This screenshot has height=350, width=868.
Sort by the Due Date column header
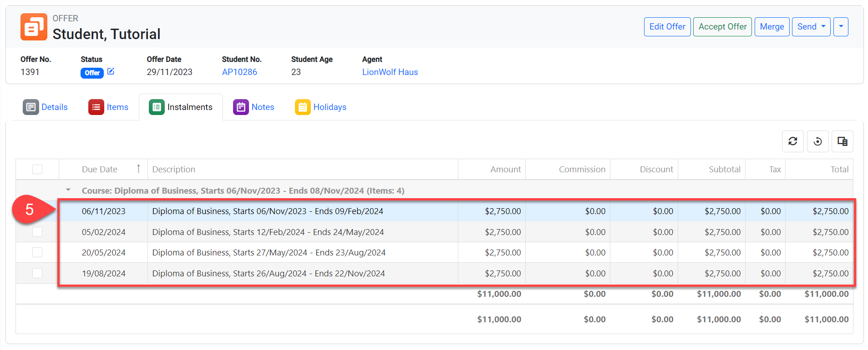pos(100,170)
